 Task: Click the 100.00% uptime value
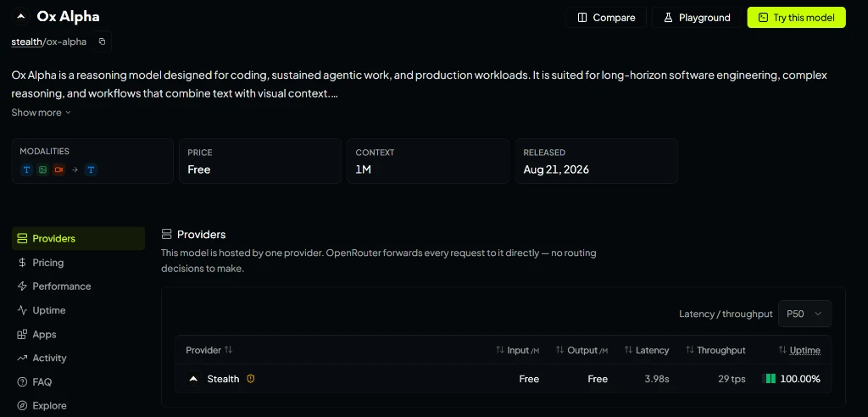(800, 379)
